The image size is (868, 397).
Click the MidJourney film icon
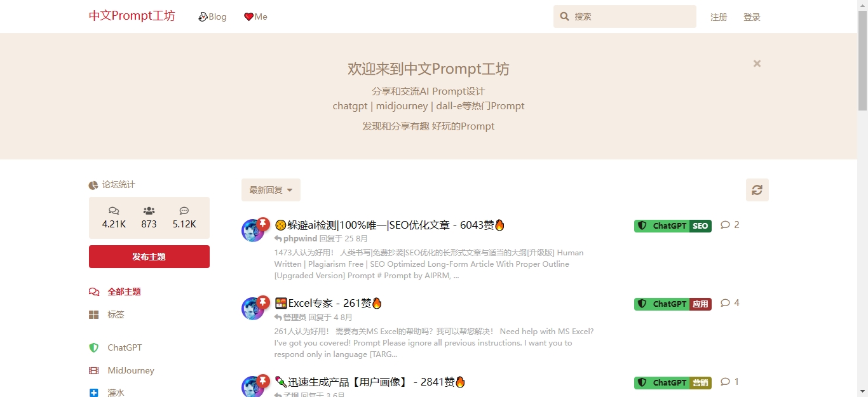point(94,370)
